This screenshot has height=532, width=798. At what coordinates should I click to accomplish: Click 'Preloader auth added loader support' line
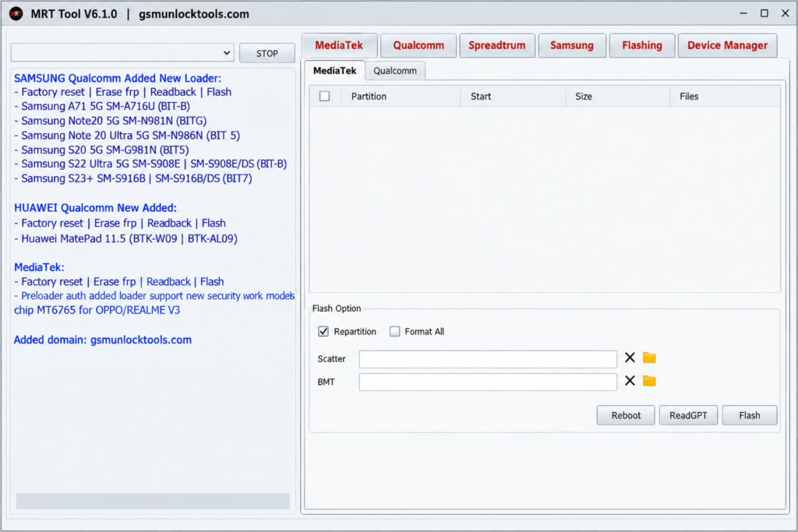[154, 296]
